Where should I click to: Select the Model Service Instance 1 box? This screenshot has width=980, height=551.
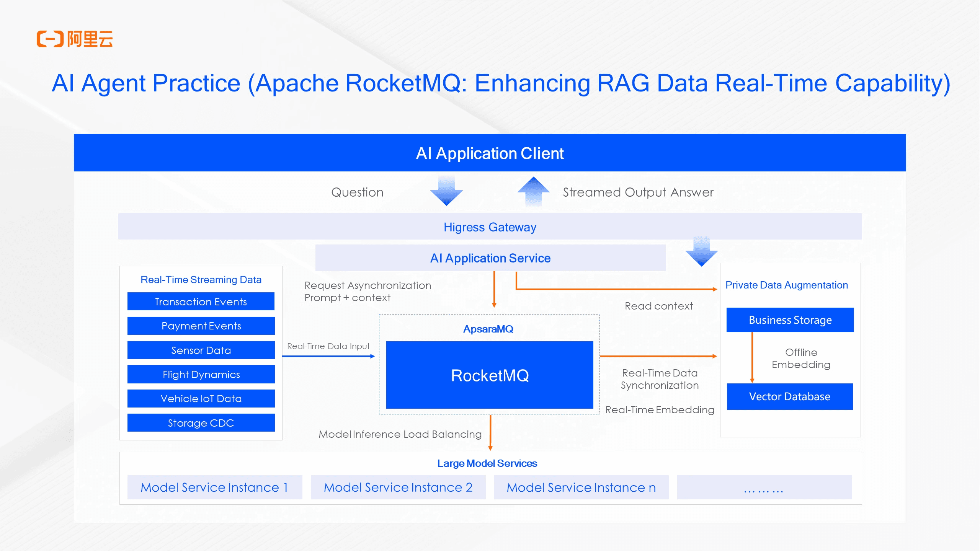(x=215, y=487)
